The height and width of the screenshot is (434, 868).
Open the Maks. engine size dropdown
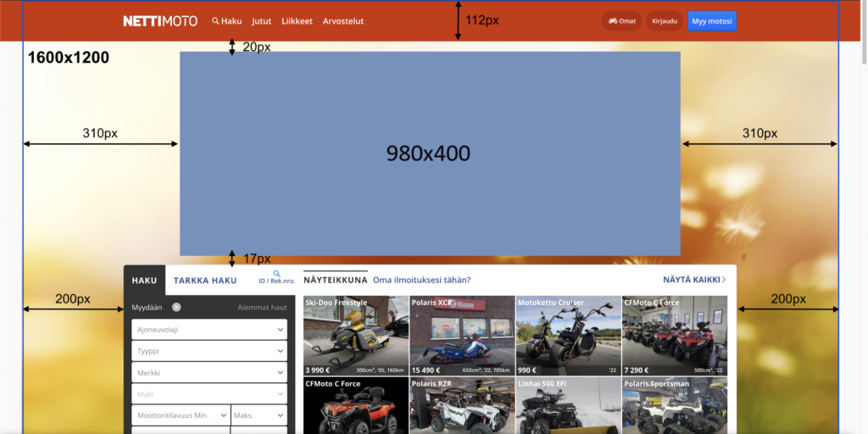pyautogui.click(x=259, y=415)
